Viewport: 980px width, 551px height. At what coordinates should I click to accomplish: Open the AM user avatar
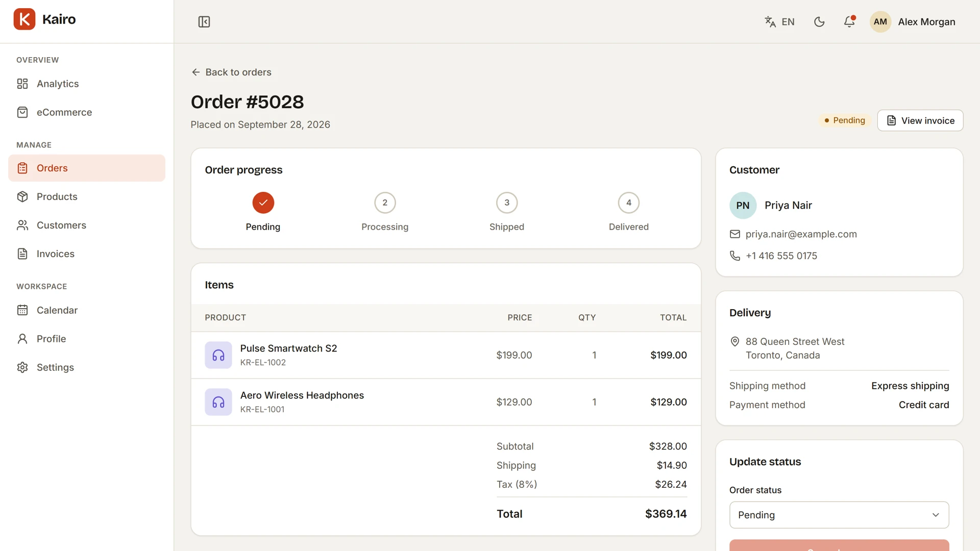(x=880, y=22)
